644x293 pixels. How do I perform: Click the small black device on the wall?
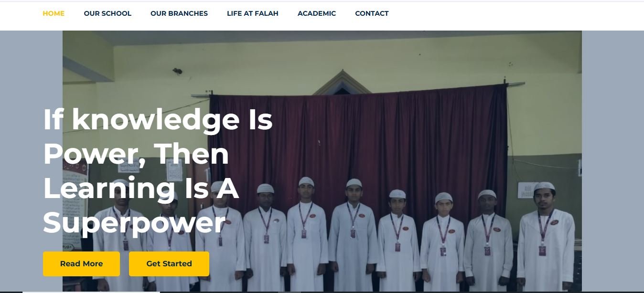pos(177,71)
